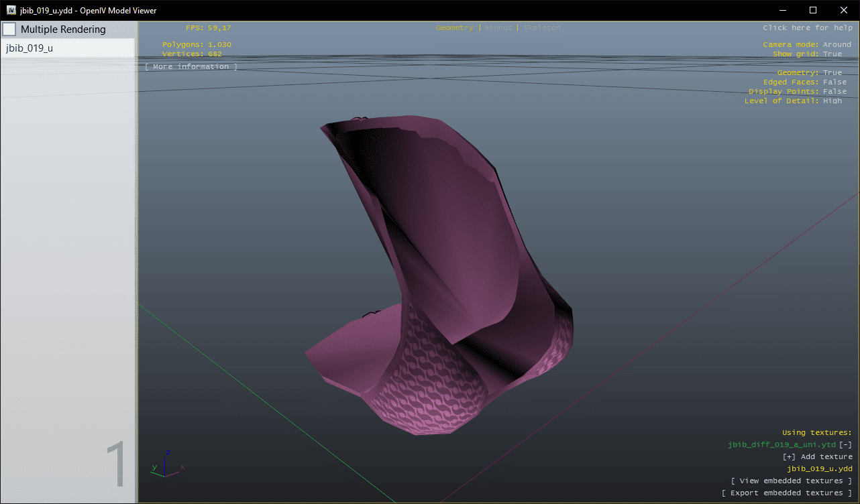Click the XYZ axis gizmo
This screenshot has width=860, height=504.
pos(166,464)
